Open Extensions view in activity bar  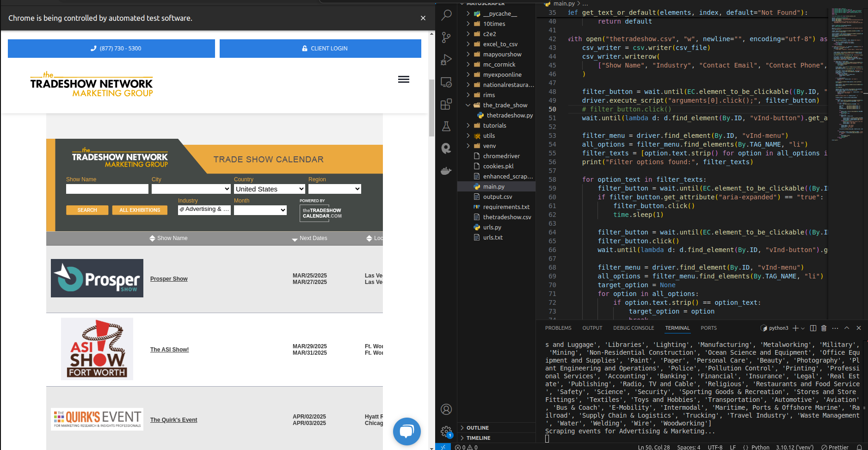coord(446,105)
